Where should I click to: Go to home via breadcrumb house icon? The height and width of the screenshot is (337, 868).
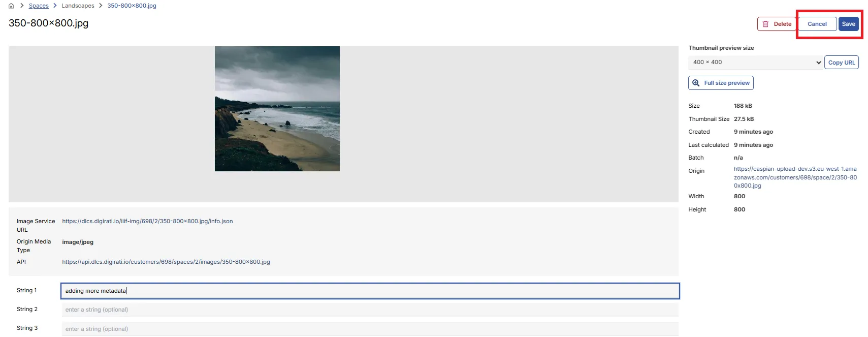pyautogui.click(x=11, y=6)
